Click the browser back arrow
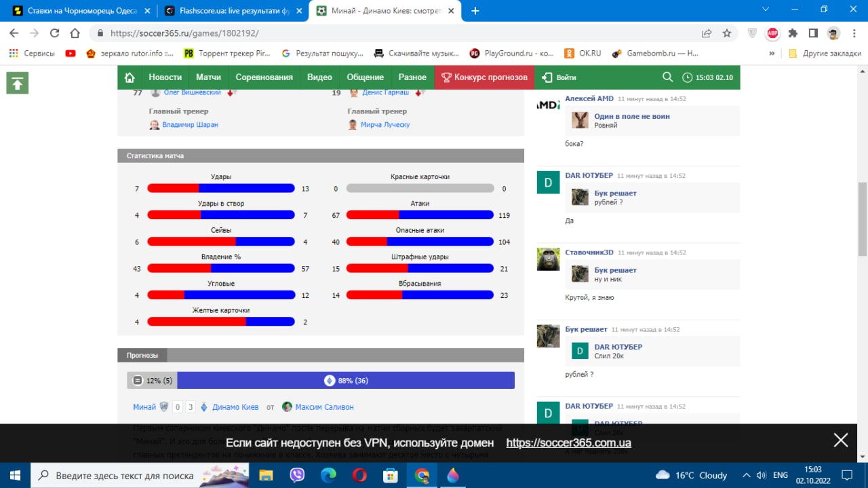This screenshot has height=488, width=868. tap(14, 33)
